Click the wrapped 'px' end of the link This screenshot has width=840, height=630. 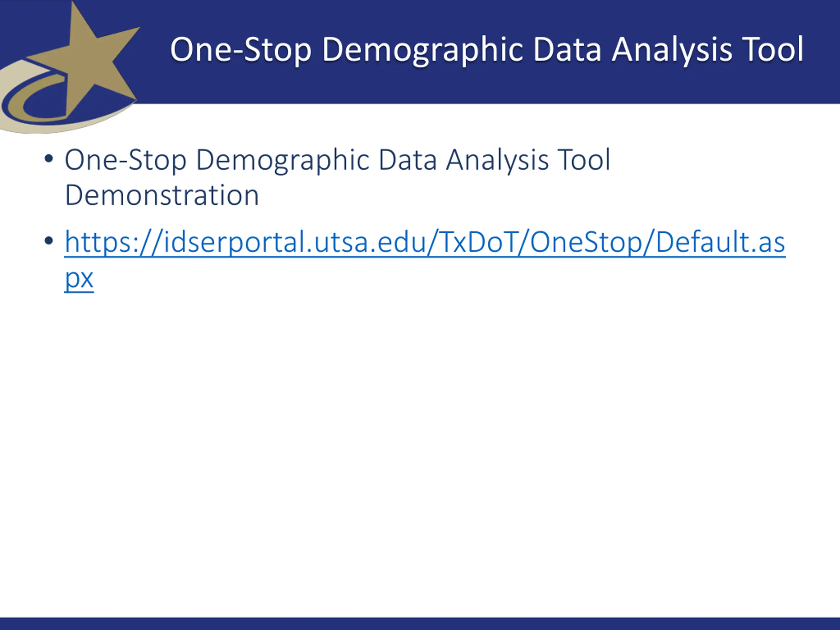[x=79, y=279]
